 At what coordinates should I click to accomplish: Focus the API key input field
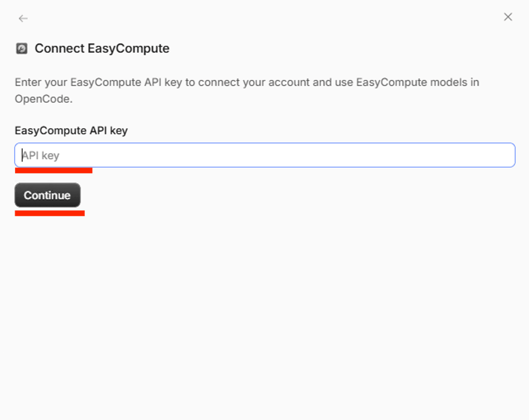[265, 155]
